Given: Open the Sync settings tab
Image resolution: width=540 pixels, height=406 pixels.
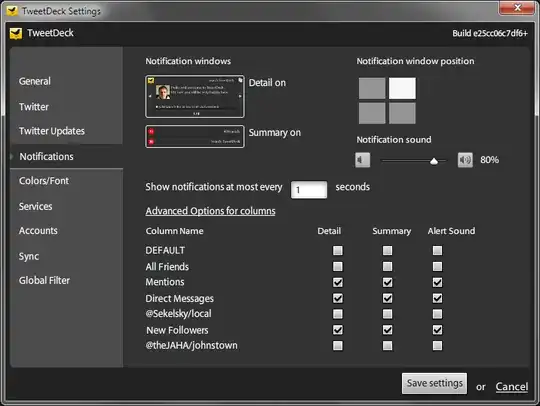Looking at the screenshot, I should tap(29, 256).
